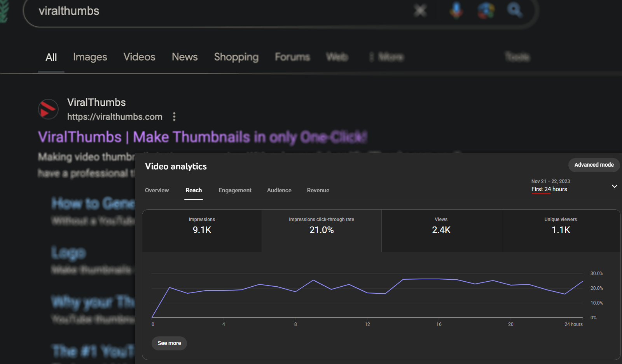
Task: Open the three-dot menu beside viralthumbs.com
Action: tap(174, 117)
